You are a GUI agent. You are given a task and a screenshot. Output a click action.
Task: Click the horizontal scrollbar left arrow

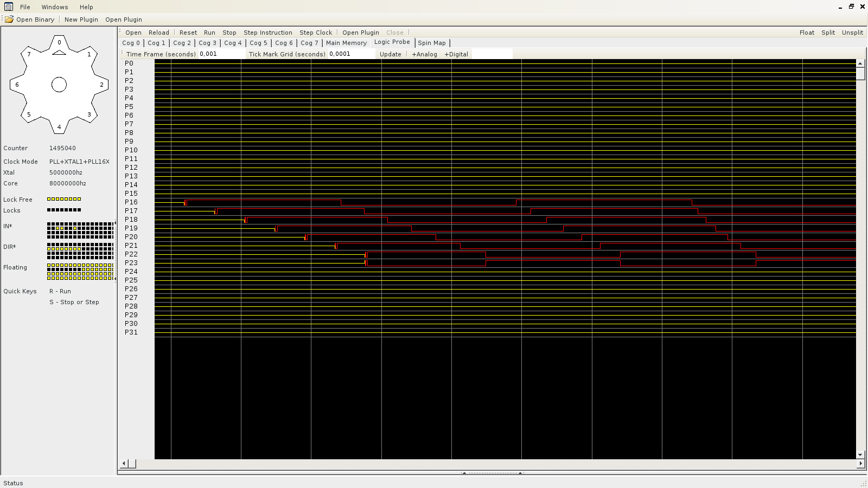pyautogui.click(x=124, y=464)
